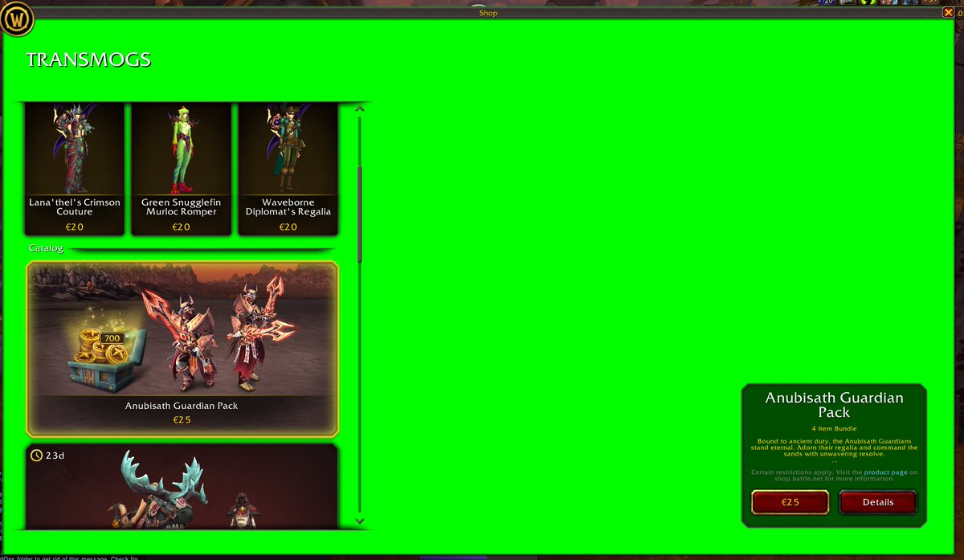This screenshot has height=560, width=964.
Task: Click the Catalog section label
Action: click(x=46, y=248)
